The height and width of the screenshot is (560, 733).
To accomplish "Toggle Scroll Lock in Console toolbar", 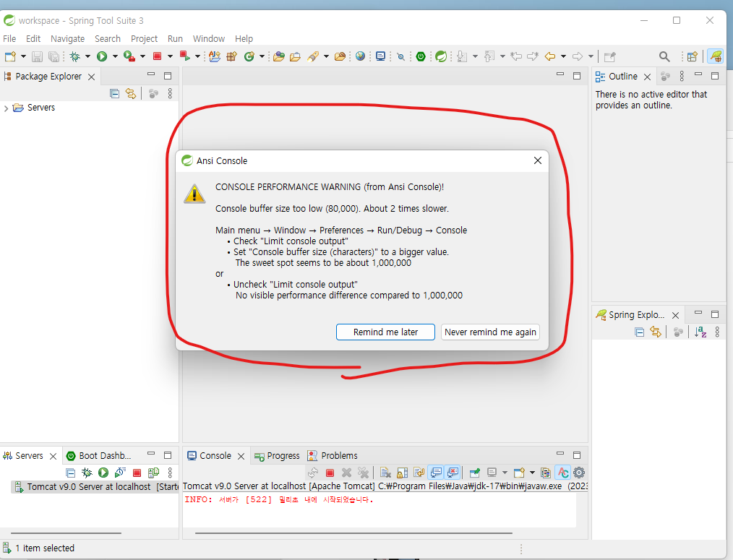I will pos(403,473).
